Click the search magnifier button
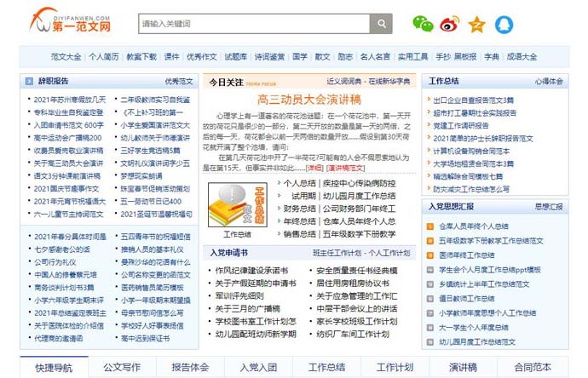 pos(380,24)
